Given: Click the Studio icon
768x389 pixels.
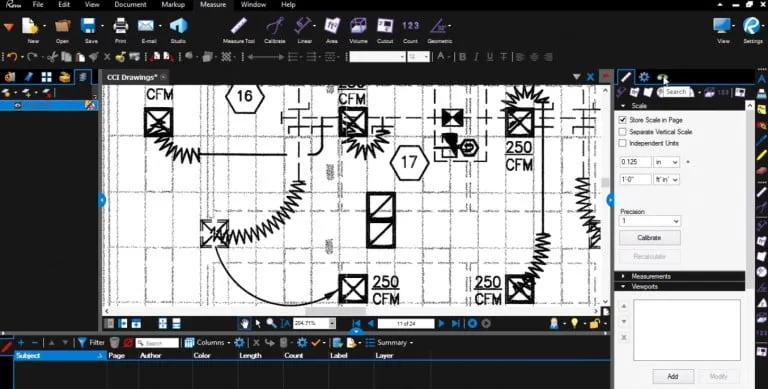Looking at the screenshot, I should click(178, 29).
